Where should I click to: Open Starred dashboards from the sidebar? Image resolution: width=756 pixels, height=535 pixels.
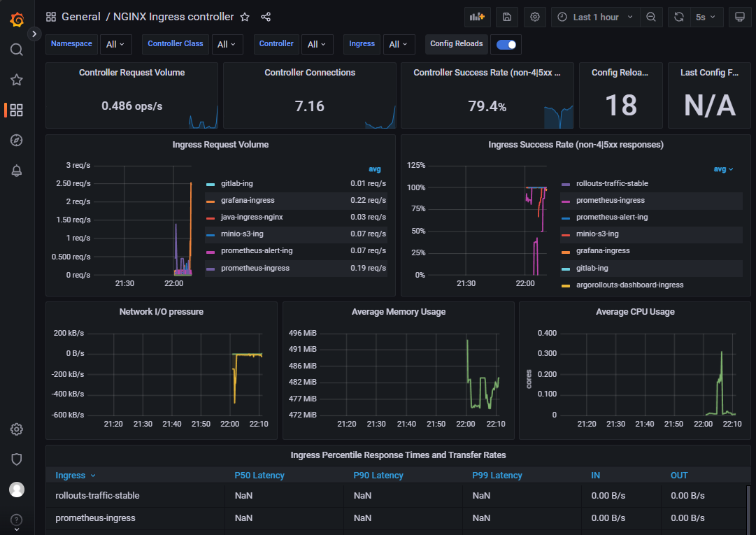[16, 80]
